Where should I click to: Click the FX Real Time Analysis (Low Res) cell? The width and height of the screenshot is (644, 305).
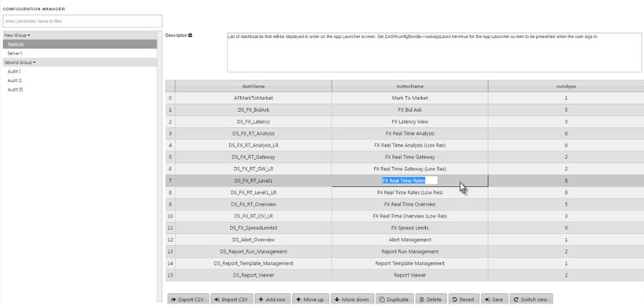click(x=410, y=146)
